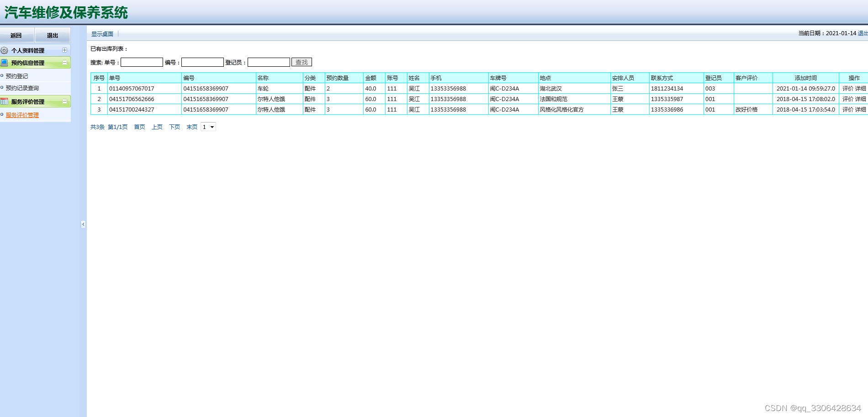868x417 pixels.
Task: Go to 末页 in pagination
Action: 192,127
